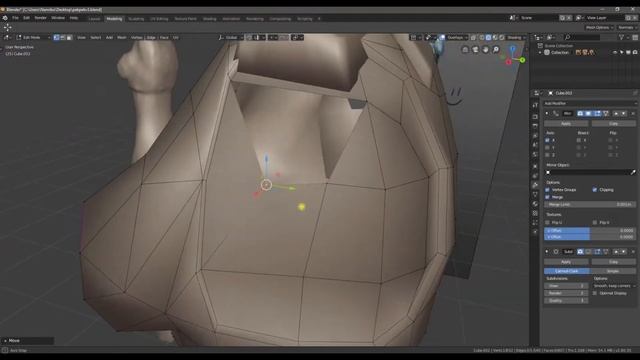This screenshot has width=640, height=360.
Task: Click the move tool crosshair icon
Action: [x=7, y=27]
